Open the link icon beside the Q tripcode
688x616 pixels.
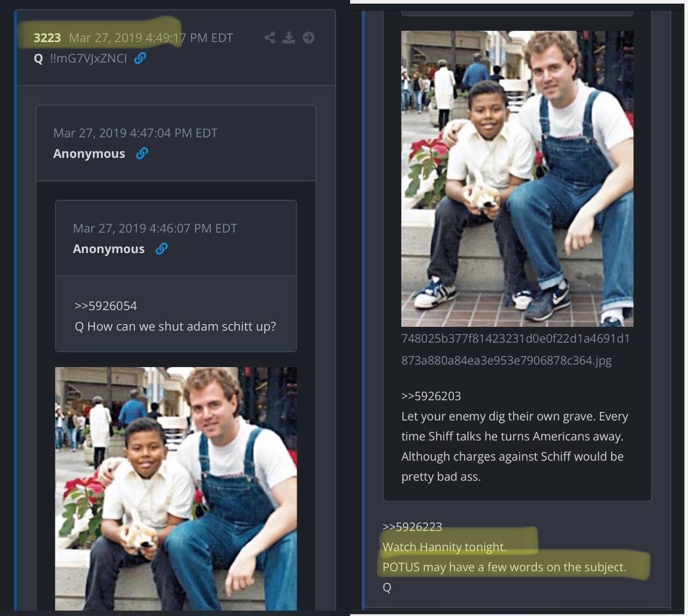(140, 58)
